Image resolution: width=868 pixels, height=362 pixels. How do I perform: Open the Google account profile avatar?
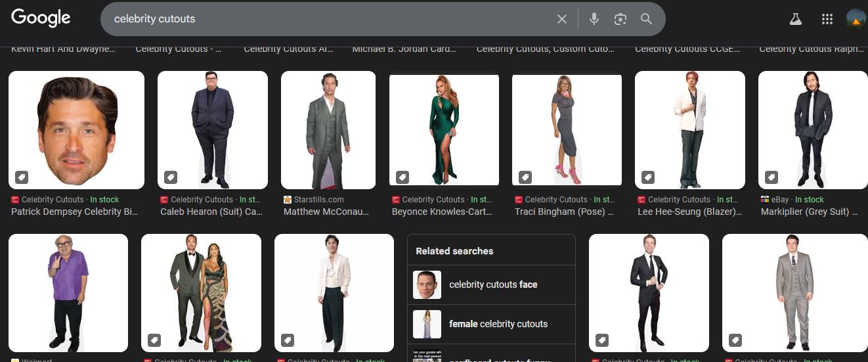856,19
